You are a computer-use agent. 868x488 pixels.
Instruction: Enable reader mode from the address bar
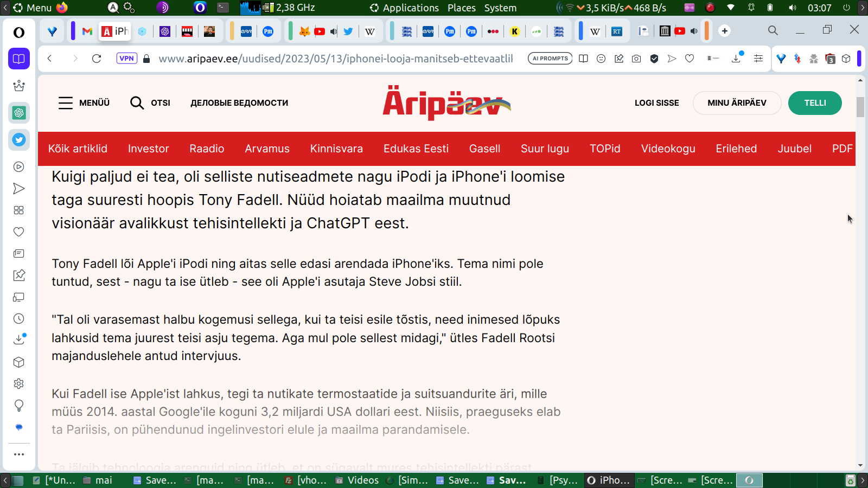[583, 59]
